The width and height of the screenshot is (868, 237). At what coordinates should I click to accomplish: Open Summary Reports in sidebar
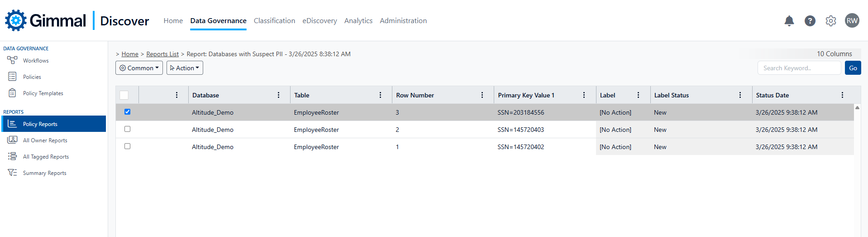click(x=44, y=173)
